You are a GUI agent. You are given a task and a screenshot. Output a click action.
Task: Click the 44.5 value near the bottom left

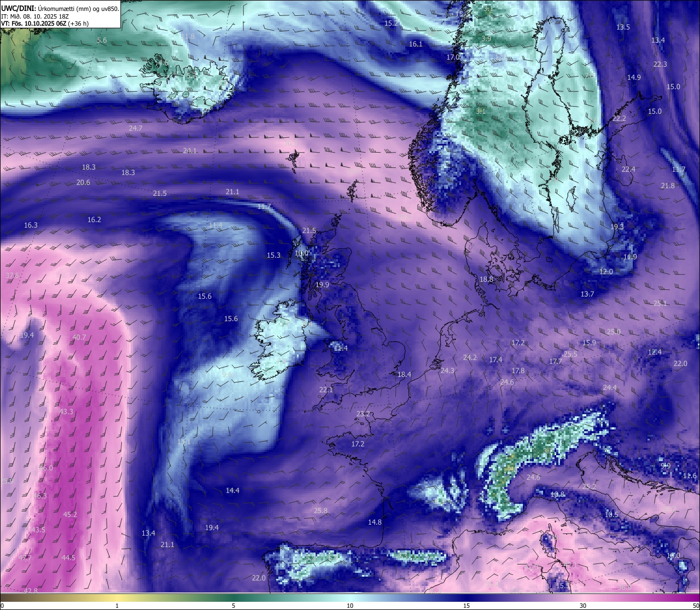click(x=68, y=558)
